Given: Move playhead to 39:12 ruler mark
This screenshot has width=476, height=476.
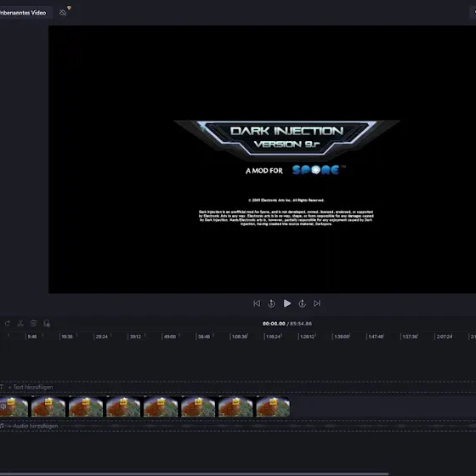Looking at the screenshot, I should (x=135, y=337).
